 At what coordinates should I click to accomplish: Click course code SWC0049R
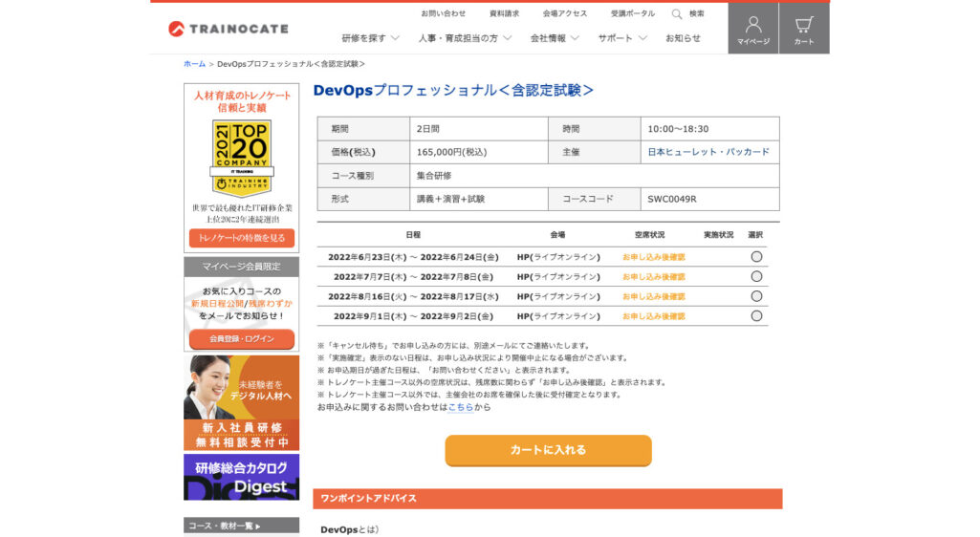(x=672, y=199)
